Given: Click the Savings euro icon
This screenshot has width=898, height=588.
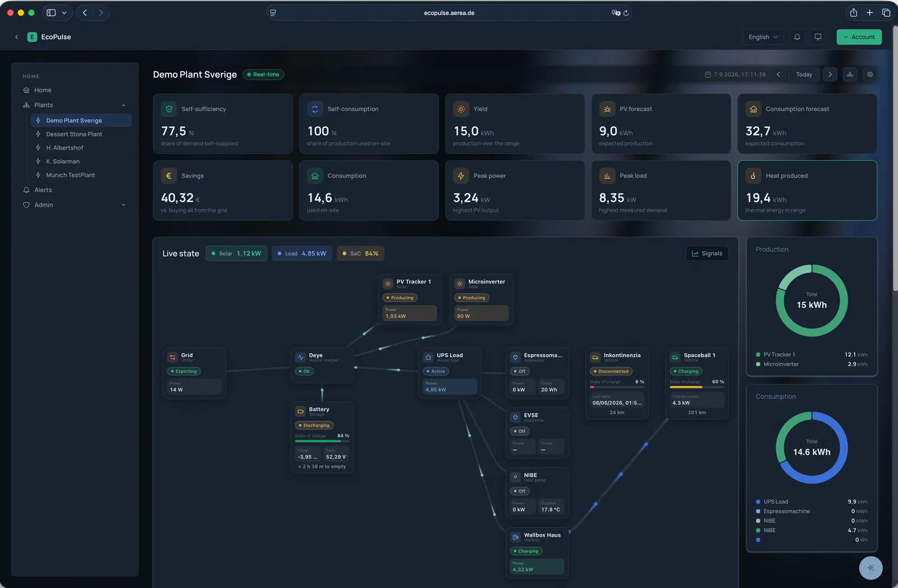Looking at the screenshot, I should (x=169, y=176).
